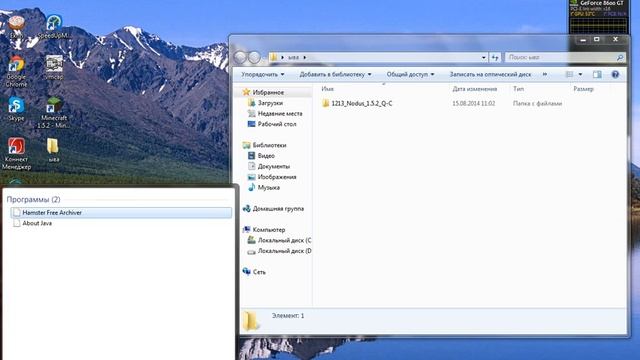Open the Упорядочить dropdown menu
The width and height of the screenshot is (640, 360).
262,74
